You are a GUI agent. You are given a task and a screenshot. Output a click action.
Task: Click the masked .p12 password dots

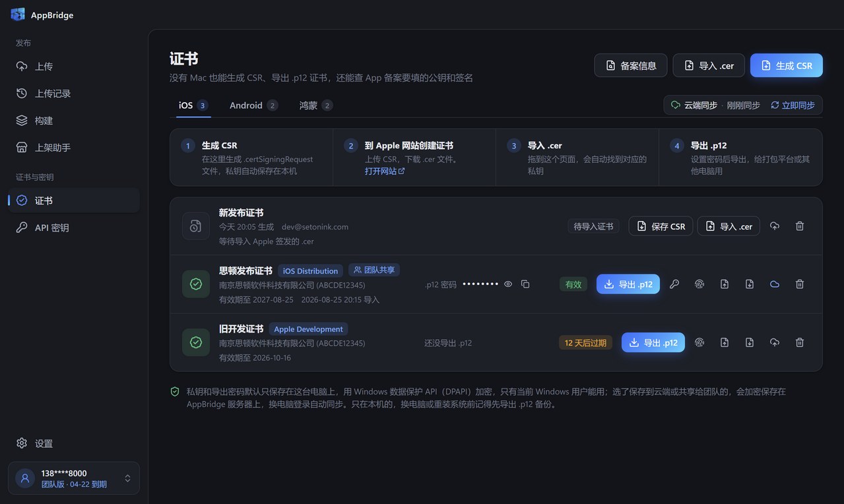point(480,284)
